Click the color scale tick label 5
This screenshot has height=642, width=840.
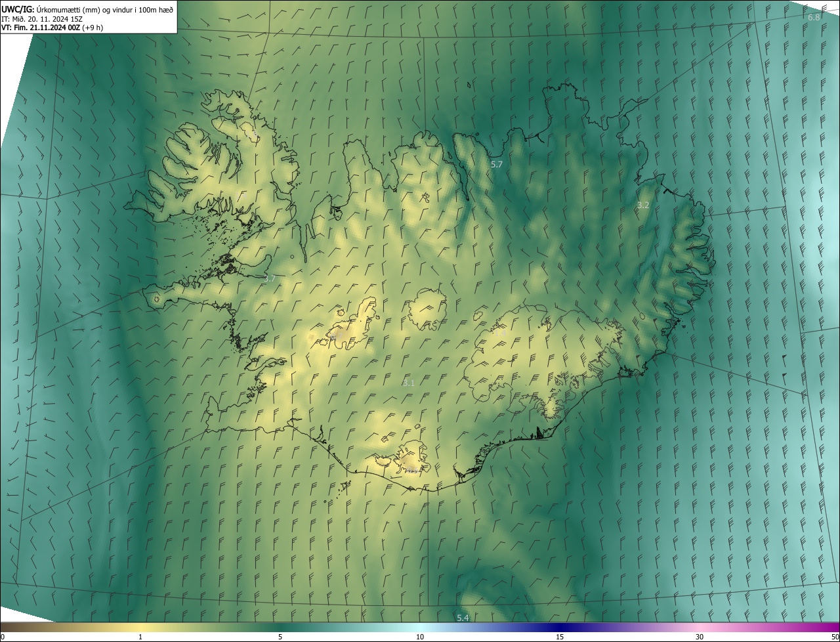tap(280, 637)
